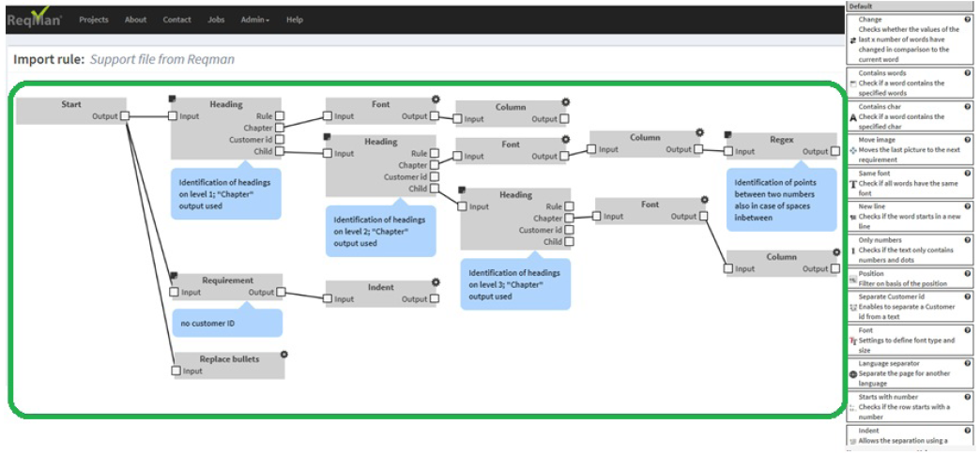
Task: Open note icon on the level 2 Heading node
Action: (327, 136)
